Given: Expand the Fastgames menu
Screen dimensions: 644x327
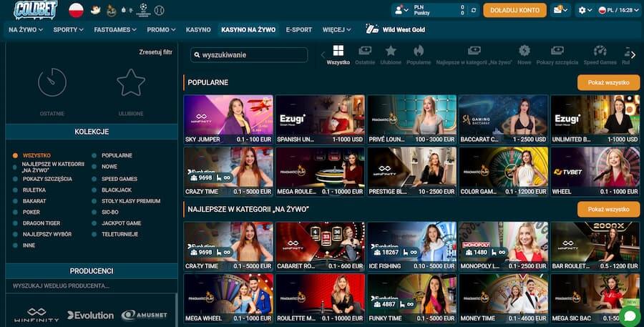Looking at the screenshot, I should tap(115, 29).
